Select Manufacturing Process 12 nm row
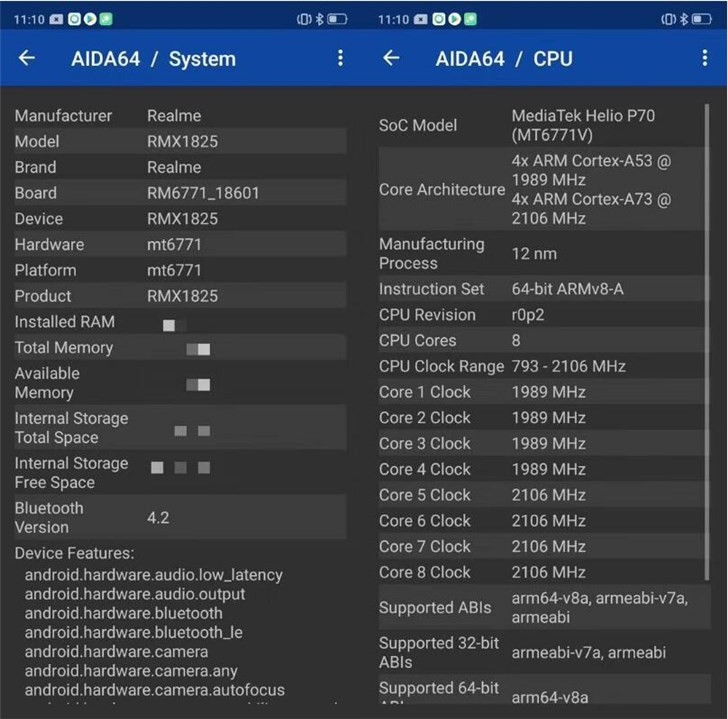The width and height of the screenshot is (728, 719). [x=544, y=253]
